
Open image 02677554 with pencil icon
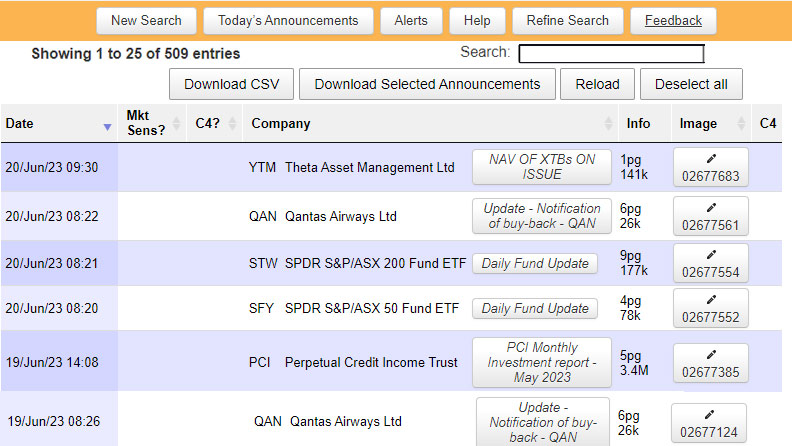[710, 264]
